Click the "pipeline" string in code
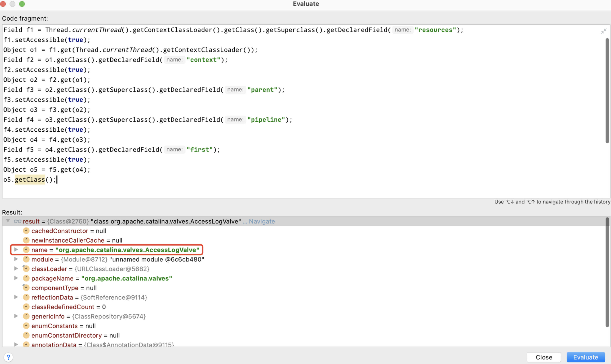Screen dimensions: 611x364 point(266,120)
